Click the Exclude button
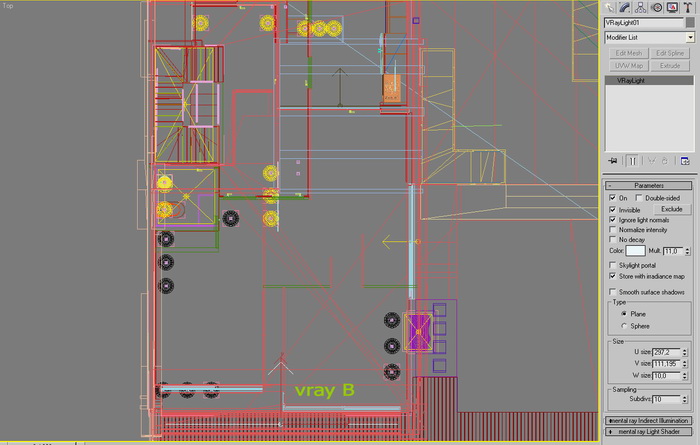Screen dimensions: 700x445 (x=672, y=209)
